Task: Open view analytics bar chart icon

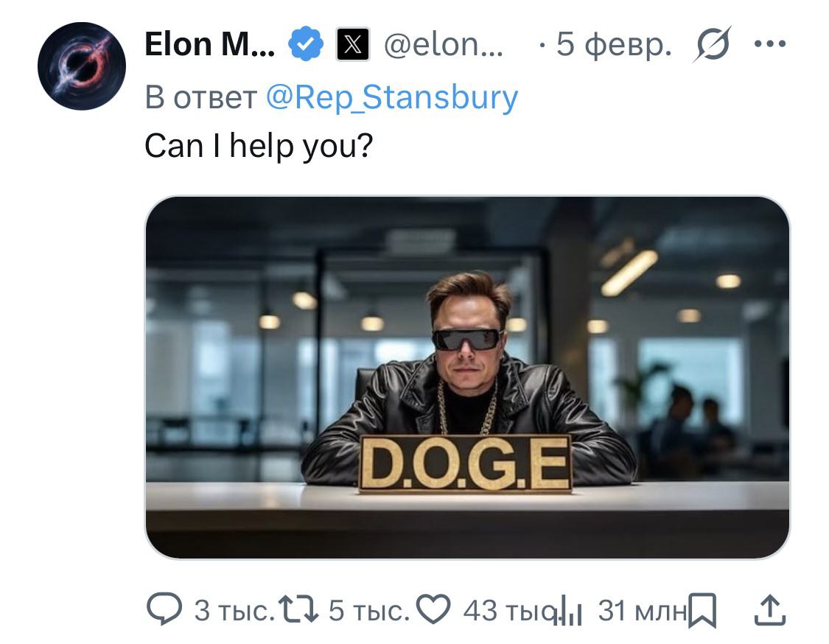Action: coord(568,611)
